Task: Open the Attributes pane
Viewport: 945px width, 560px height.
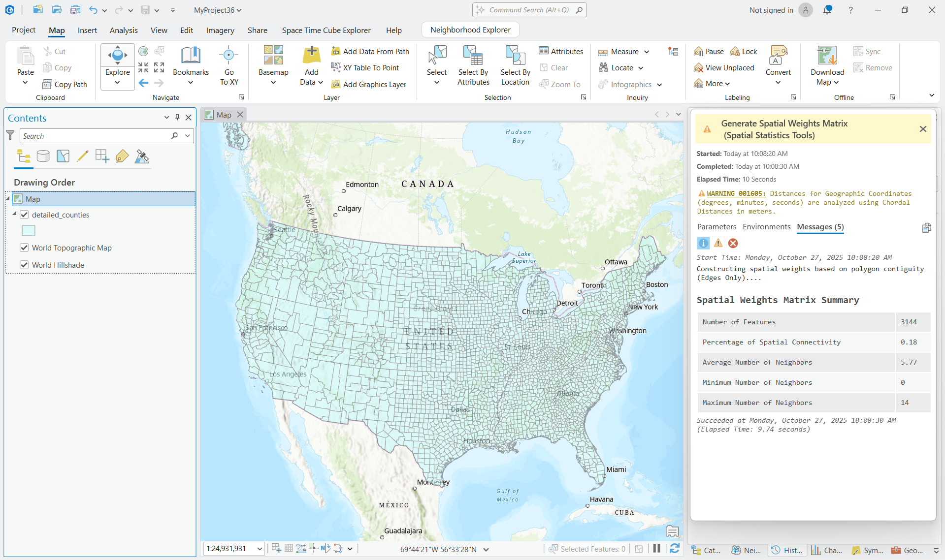Action: [x=561, y=51]
